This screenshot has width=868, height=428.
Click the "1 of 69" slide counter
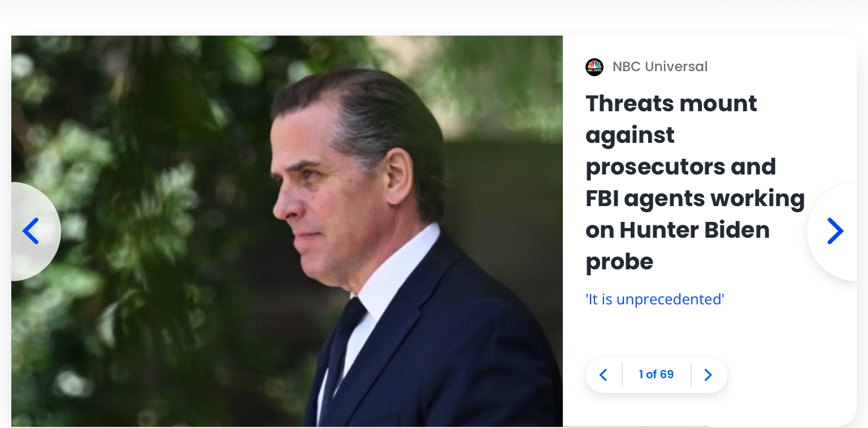(x=656, y=375)
